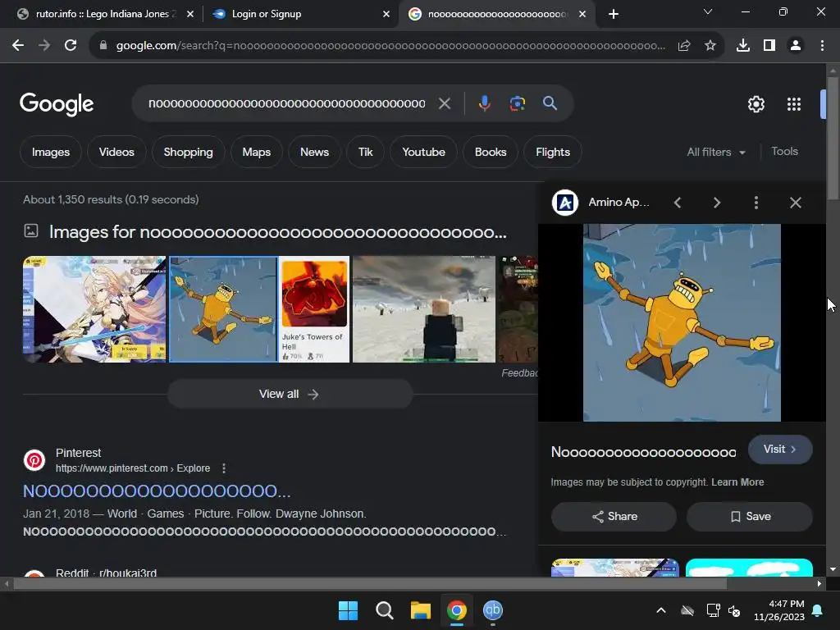
Task: Search by image with the Lens icon
Action: 517,103
